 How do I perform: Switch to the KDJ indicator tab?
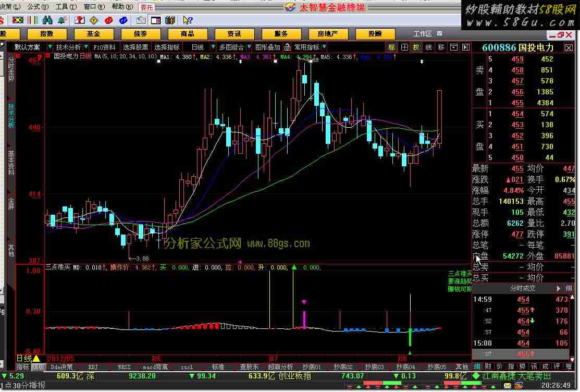[x=93, y=367]
